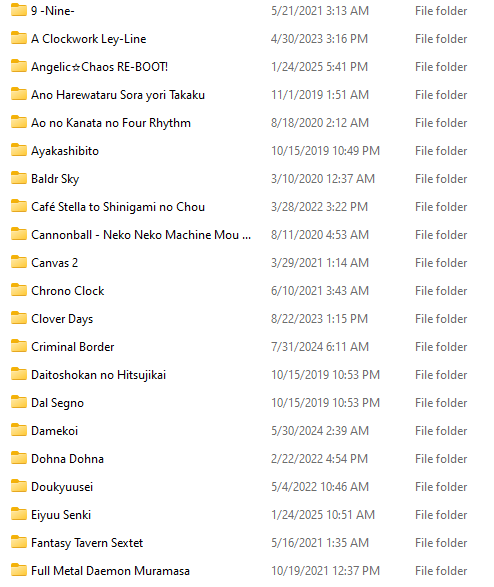Select the 9 -Nine- folder icon

click(x=19, y=10)
